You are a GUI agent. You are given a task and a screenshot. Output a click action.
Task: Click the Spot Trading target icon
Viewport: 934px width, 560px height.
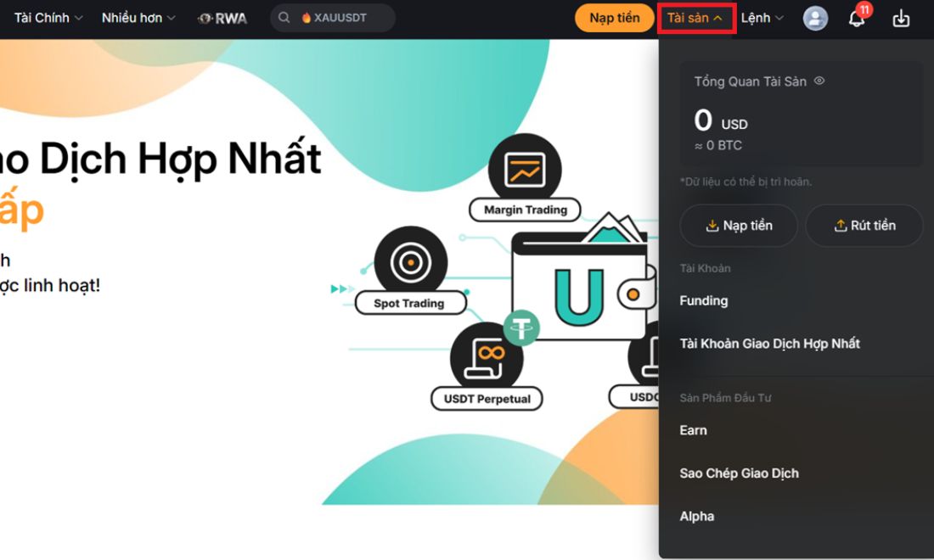point(410,262)
